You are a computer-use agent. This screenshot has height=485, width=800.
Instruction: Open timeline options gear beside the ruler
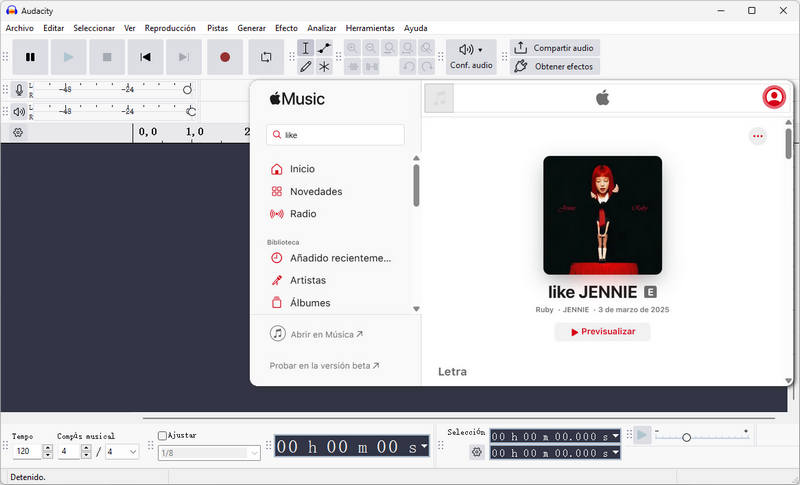tap(17, 132)
